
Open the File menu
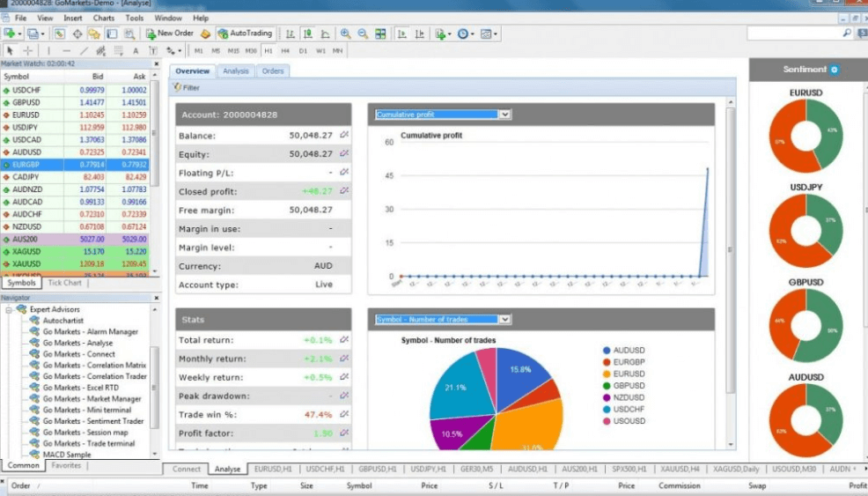(20, 18)
